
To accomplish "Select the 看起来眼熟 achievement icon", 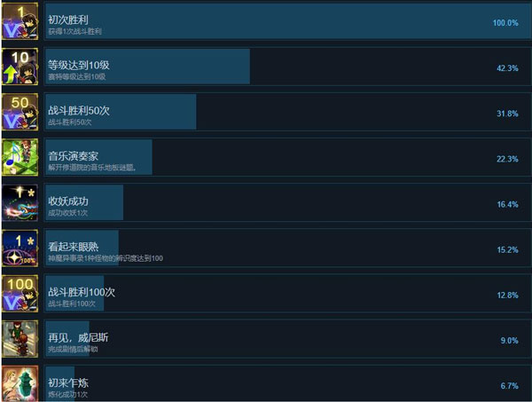I will (x=20, y=248).
